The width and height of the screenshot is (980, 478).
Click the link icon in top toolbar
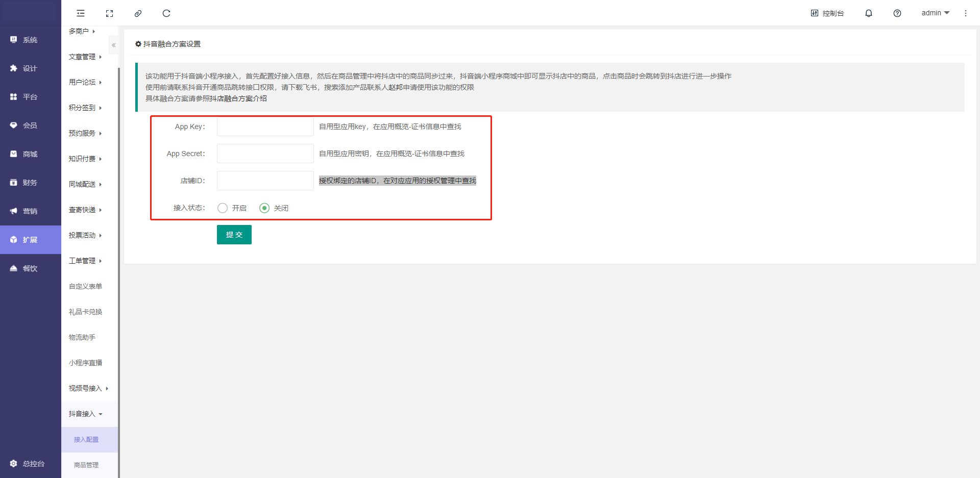[138, 13]
